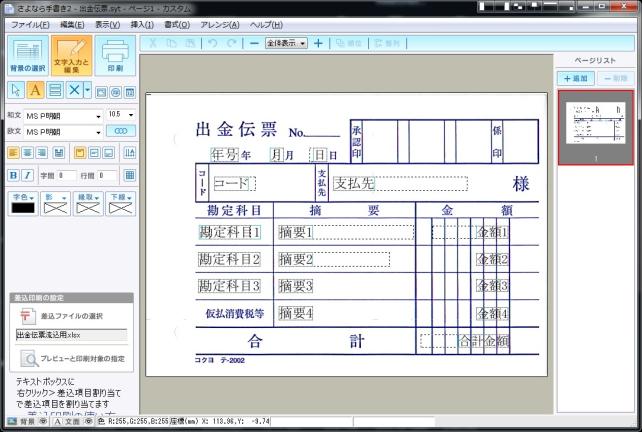Toggle right text alignment
Viewport: 642px width, 432px height.
(42, 153)
